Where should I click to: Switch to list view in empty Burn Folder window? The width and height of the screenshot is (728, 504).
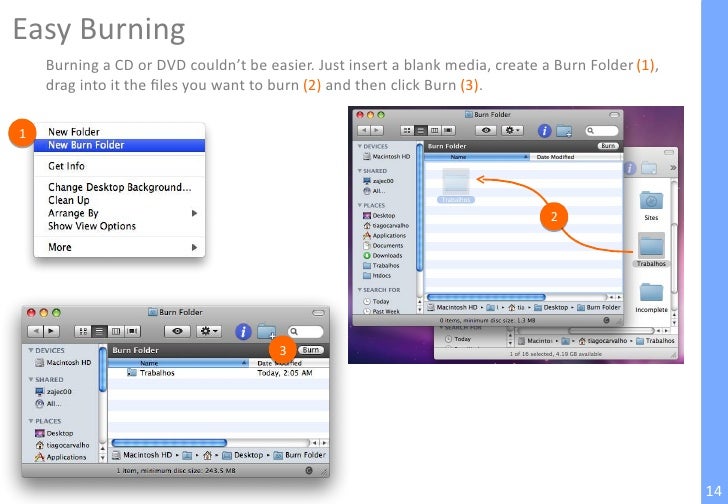click(x=421, y=131)
